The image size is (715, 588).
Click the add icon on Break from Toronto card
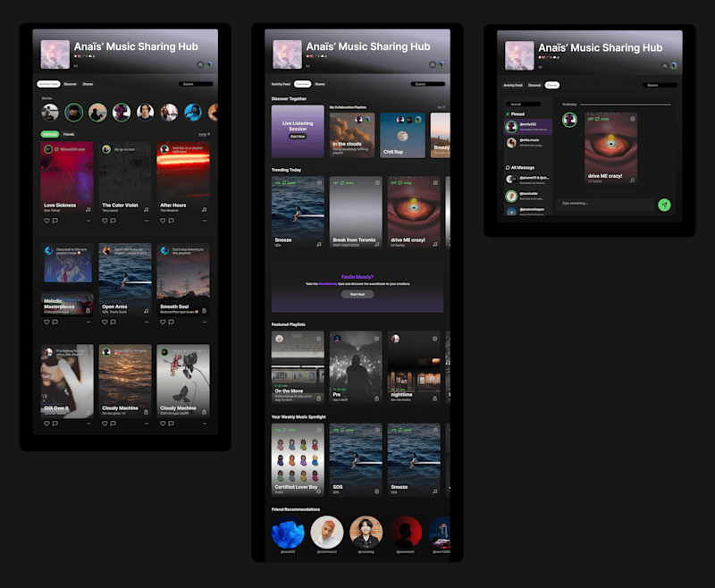point(377,182)
